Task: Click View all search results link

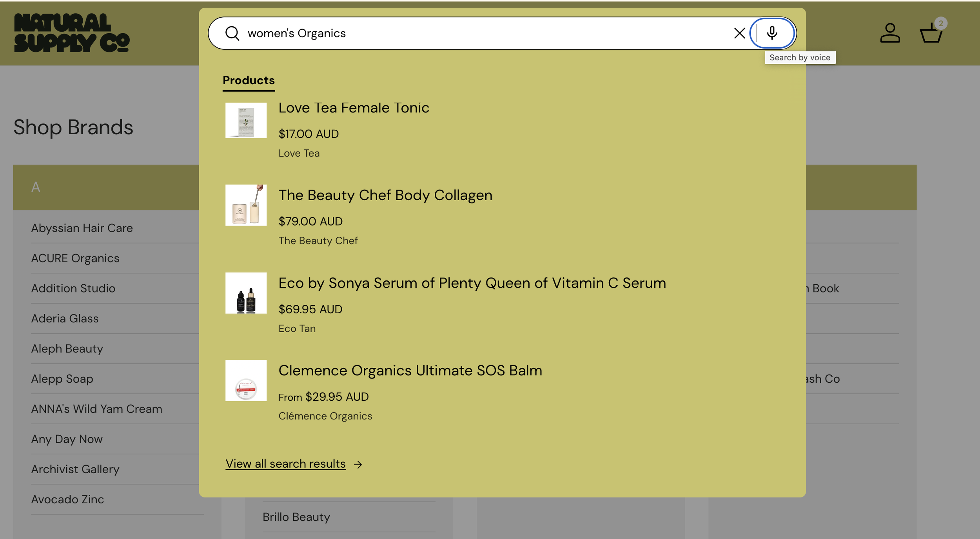Action: pyautogui.click(x=285, y=464)
